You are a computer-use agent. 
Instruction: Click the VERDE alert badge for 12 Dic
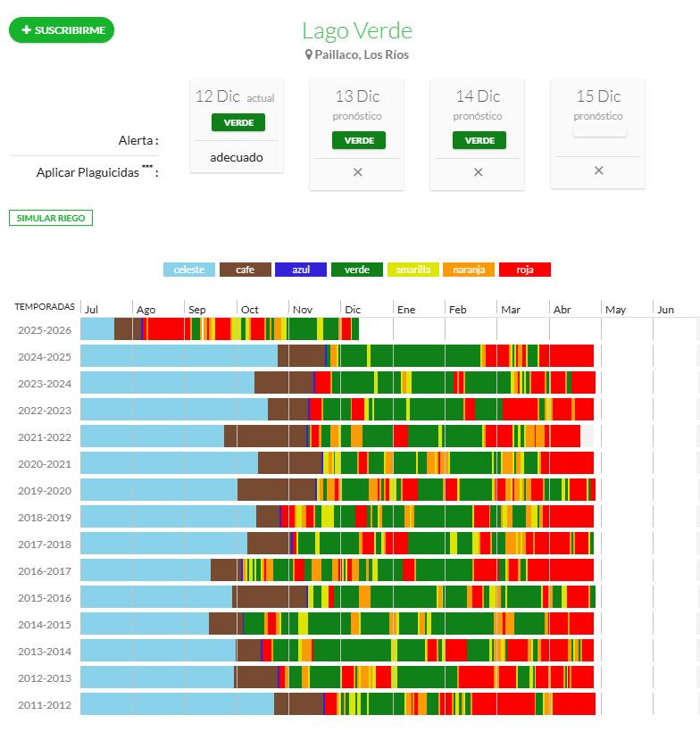(x=238, y=122)
